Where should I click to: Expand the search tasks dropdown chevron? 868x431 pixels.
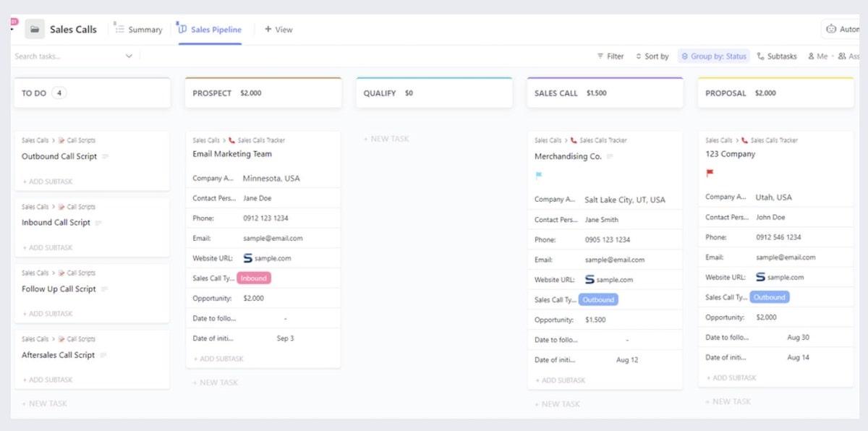(x=129, y=56)
